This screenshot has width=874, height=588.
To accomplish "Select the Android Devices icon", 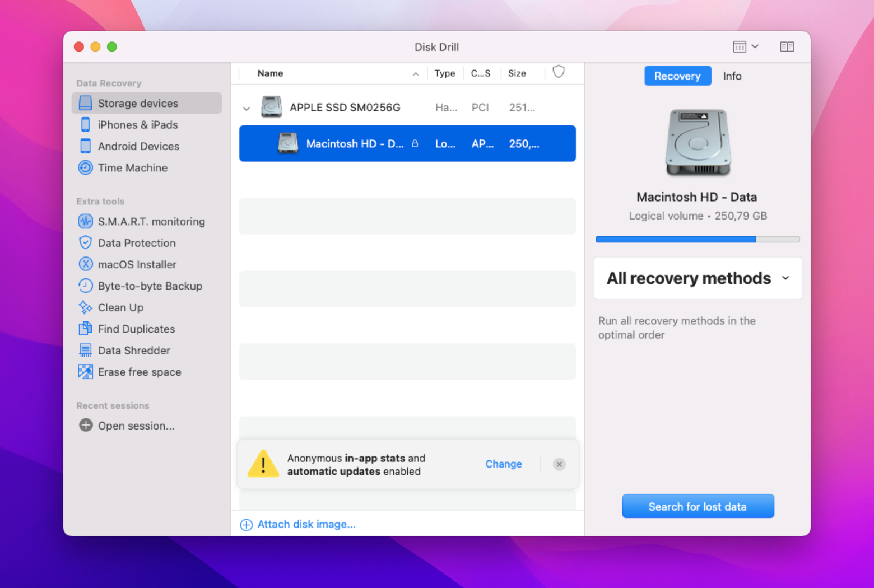I will [x=85, y=146].
